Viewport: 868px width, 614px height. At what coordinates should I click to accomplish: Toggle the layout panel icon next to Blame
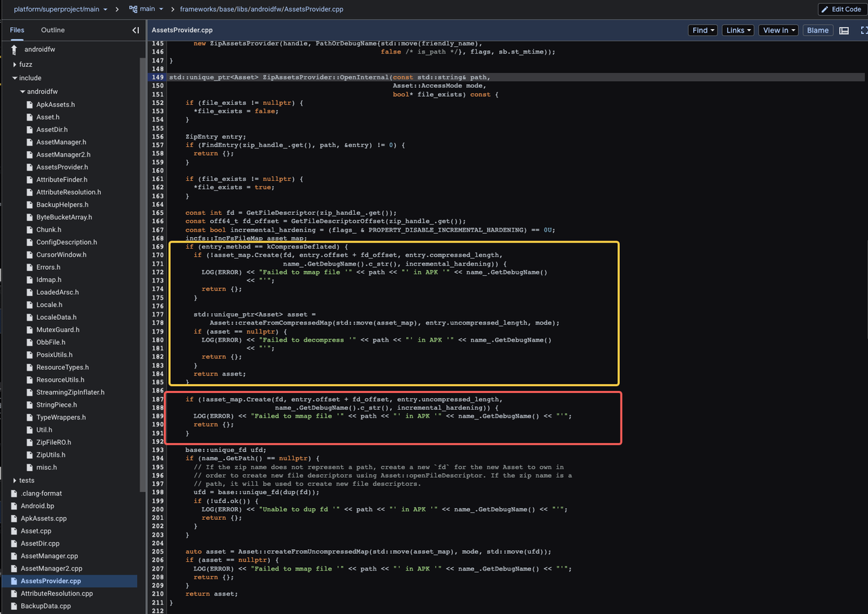[x=844, y=30]
